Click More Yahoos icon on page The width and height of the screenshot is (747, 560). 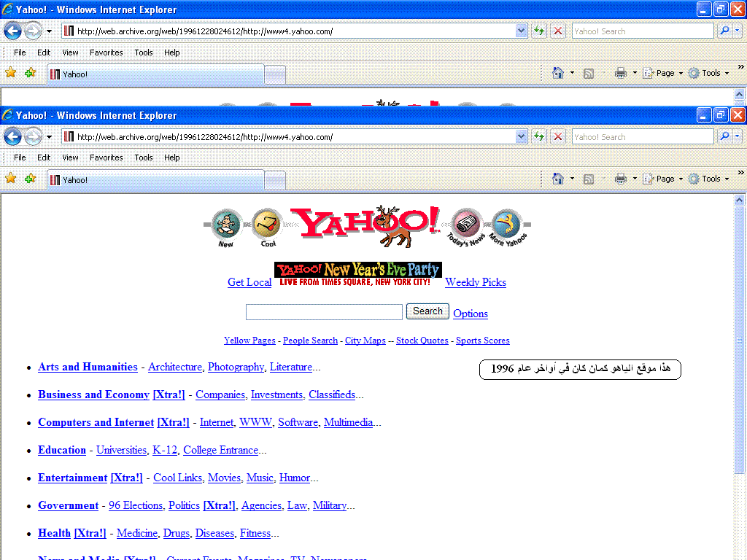(508, 227)
